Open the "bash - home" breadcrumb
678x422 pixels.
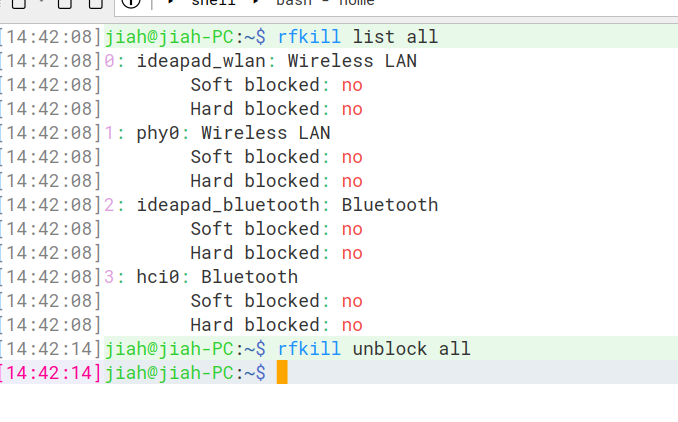[324, 4]
